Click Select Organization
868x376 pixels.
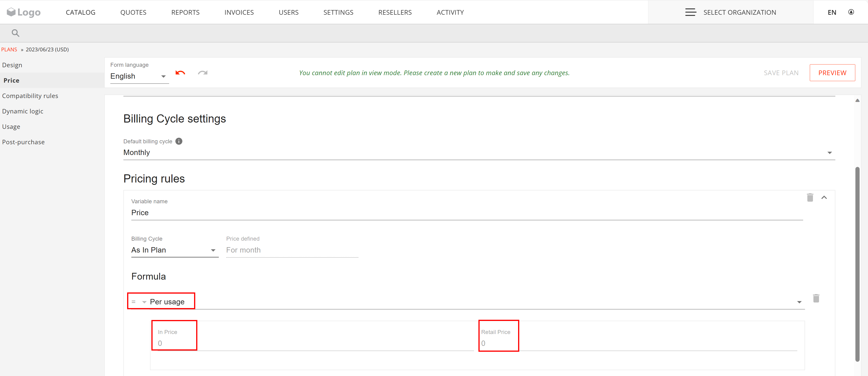[x=740, y=12]
